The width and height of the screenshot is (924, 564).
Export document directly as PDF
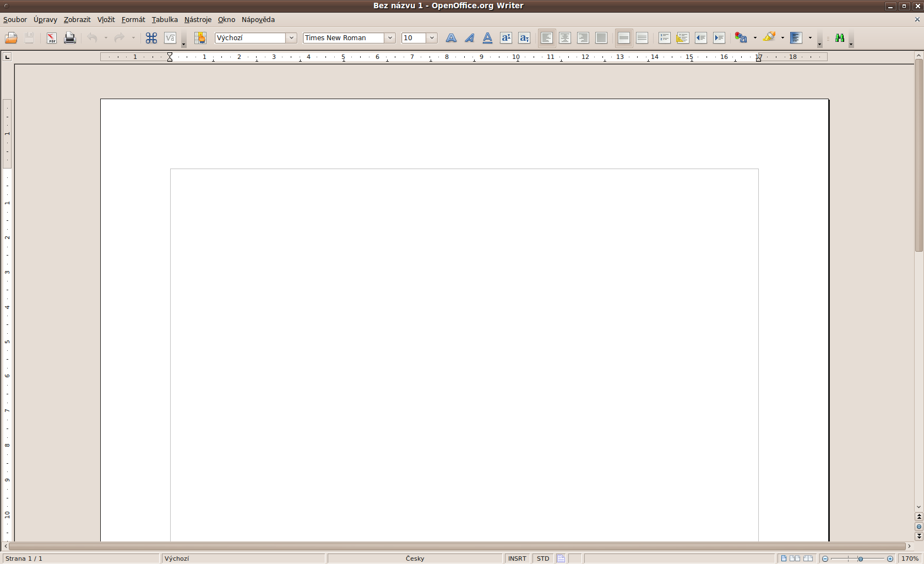51,38
